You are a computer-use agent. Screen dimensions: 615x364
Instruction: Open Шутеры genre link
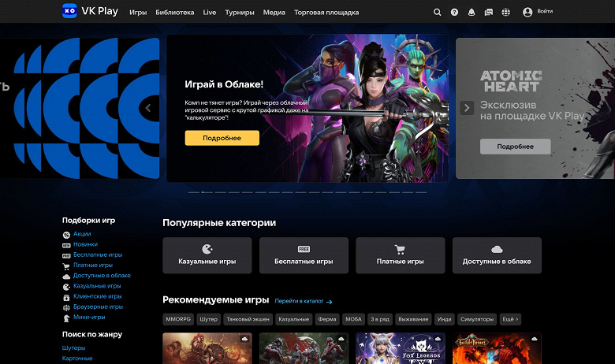coord(73,348)
